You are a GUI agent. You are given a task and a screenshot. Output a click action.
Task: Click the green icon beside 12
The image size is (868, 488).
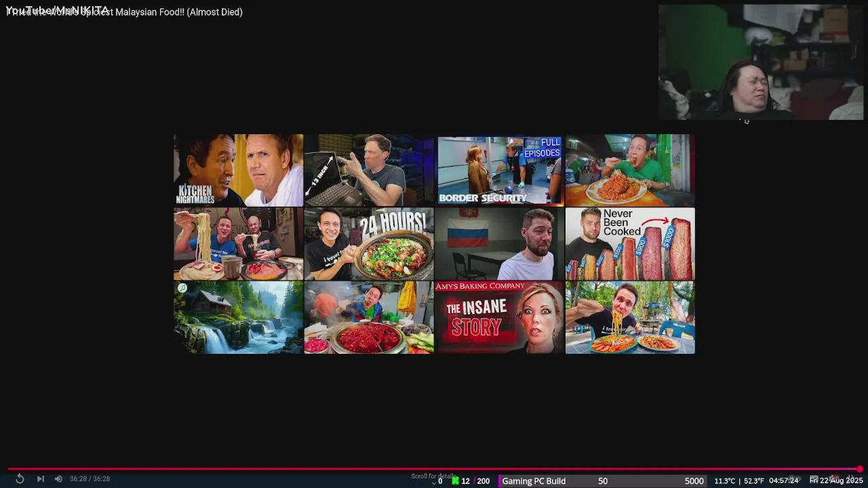(x=456, y=481)
